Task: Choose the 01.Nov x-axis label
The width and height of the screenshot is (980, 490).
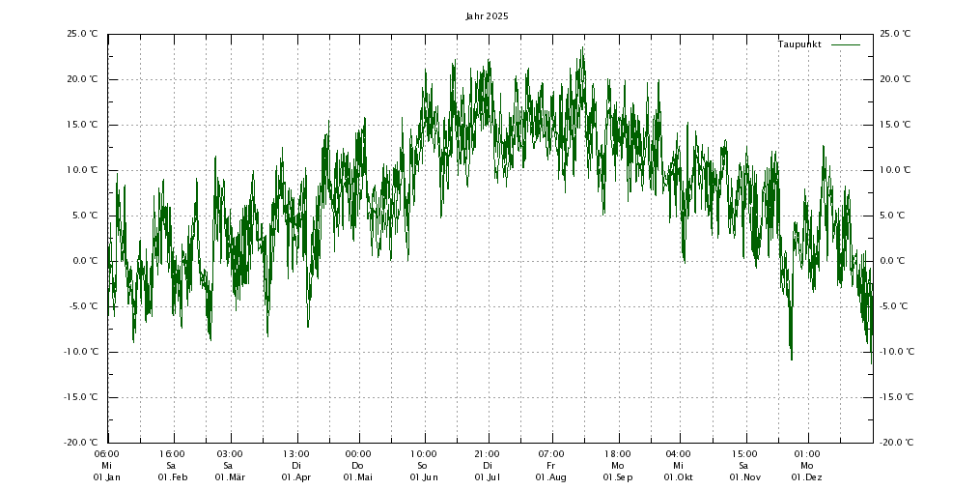Action: tap(743, 477)
